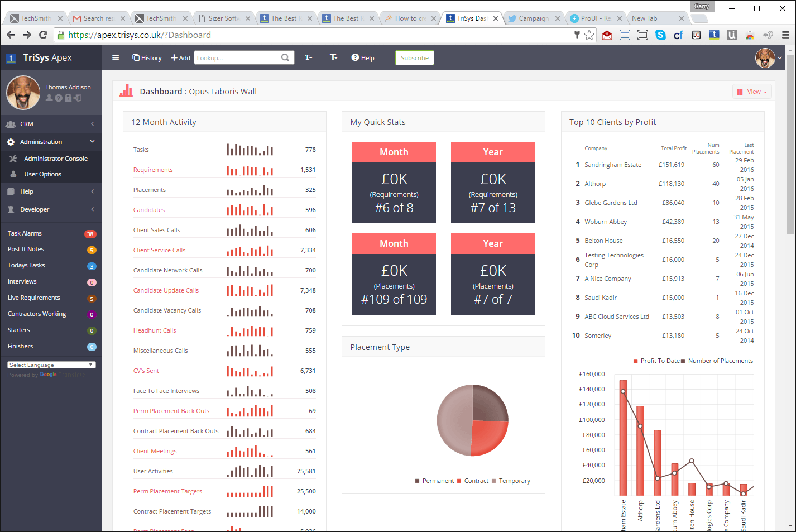Click the Subscribe button

coord(415,58)
